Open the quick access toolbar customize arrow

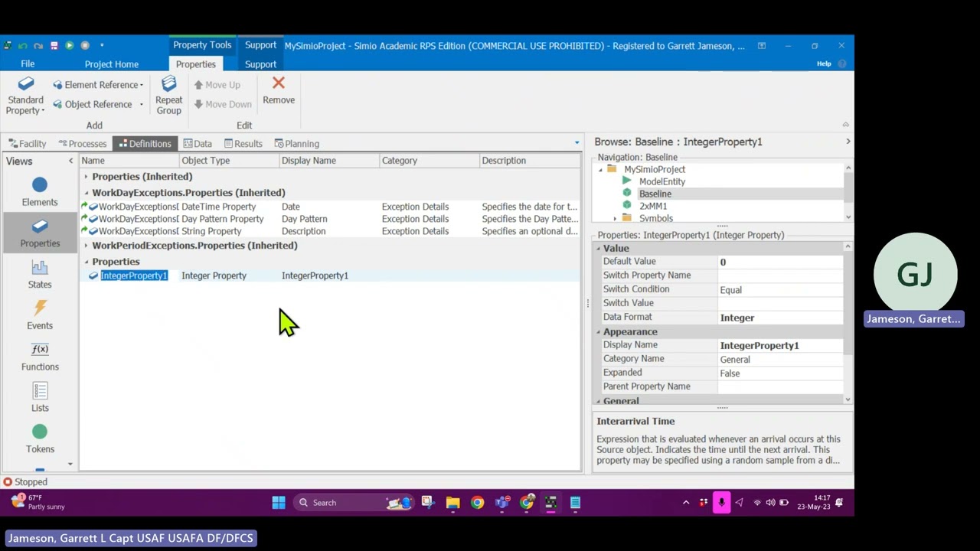[x=102, y=46]
